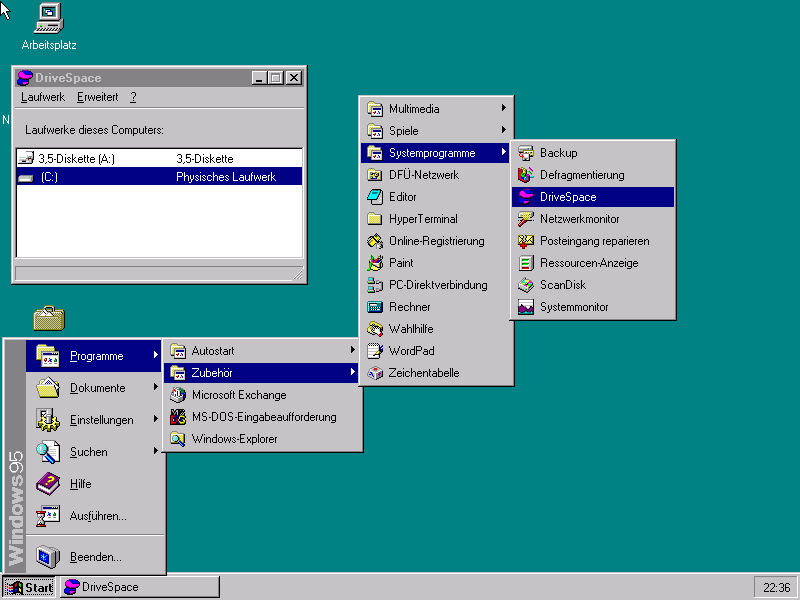Click the Netzwerkmonitor icon
The width and height of the screenshot is (800, 600).
(526, 218)
